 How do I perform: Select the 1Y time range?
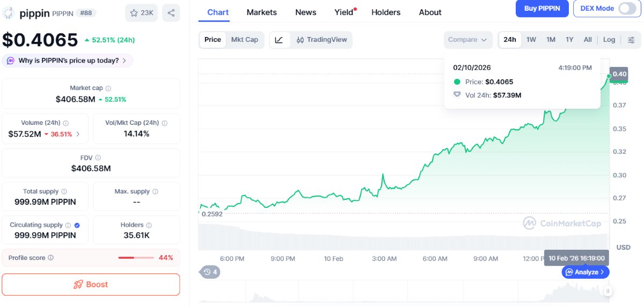[x=569, y=40]
